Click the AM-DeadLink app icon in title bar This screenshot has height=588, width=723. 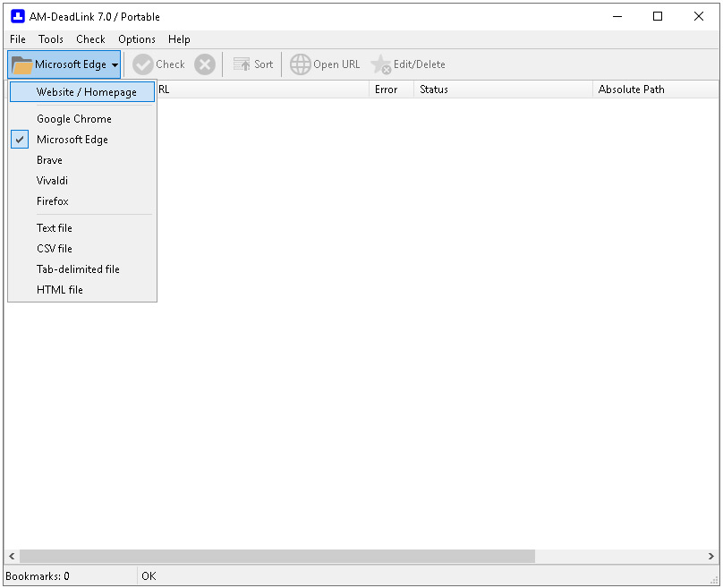click(x=18, y=17)
